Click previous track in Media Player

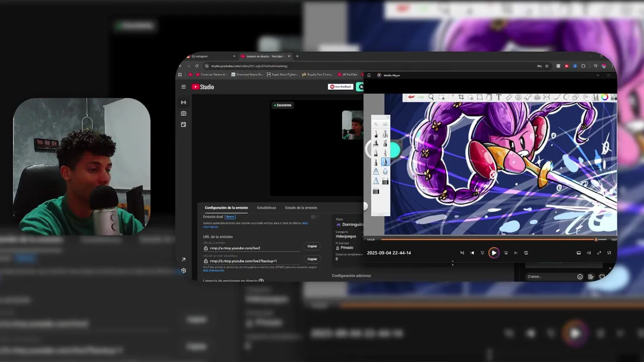pyautogui.click(x=472, y=253)
